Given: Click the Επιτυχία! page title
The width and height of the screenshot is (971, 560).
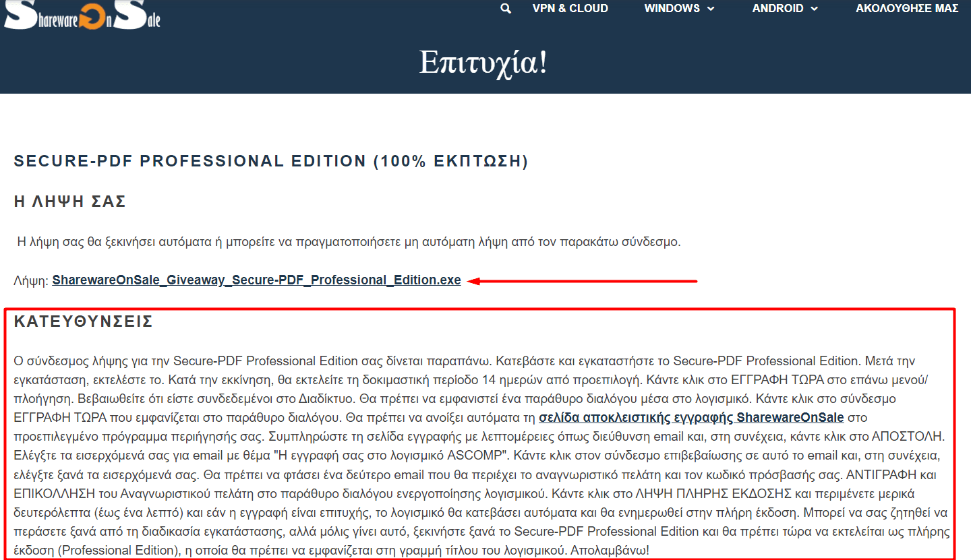Looking at the screenshot, I should (483, 62).
